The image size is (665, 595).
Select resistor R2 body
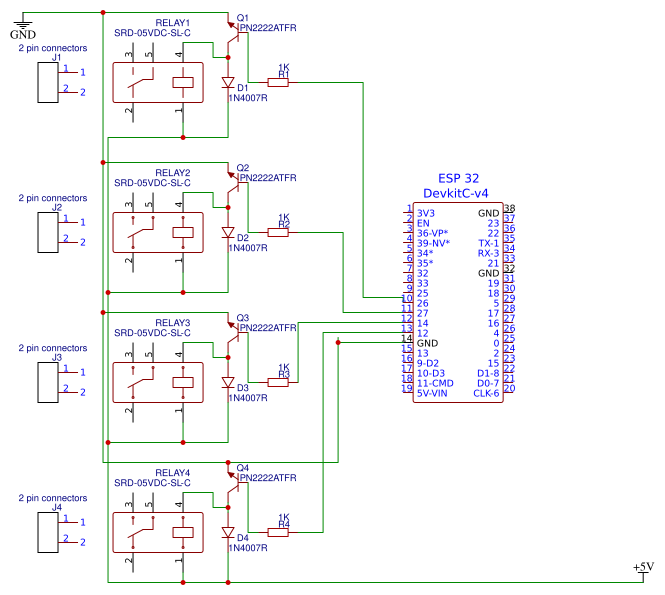pos(278,232)
